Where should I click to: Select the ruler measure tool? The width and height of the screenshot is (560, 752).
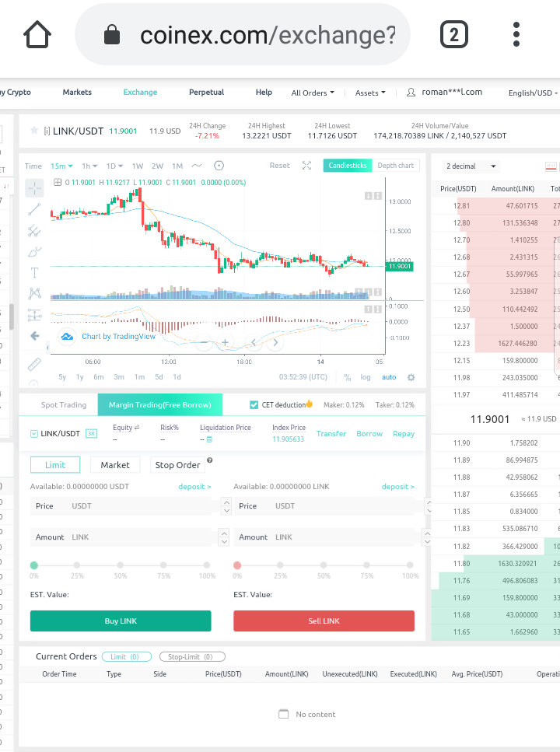click(34, 365)
